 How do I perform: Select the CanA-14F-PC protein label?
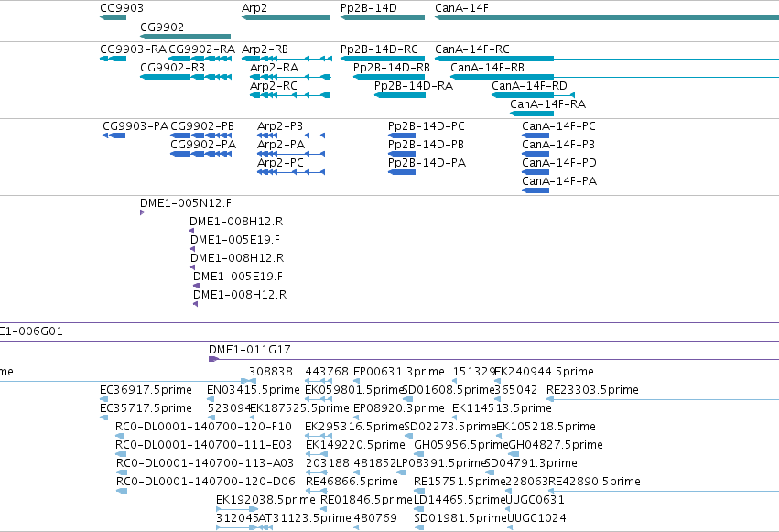click(x=559, y=126)
